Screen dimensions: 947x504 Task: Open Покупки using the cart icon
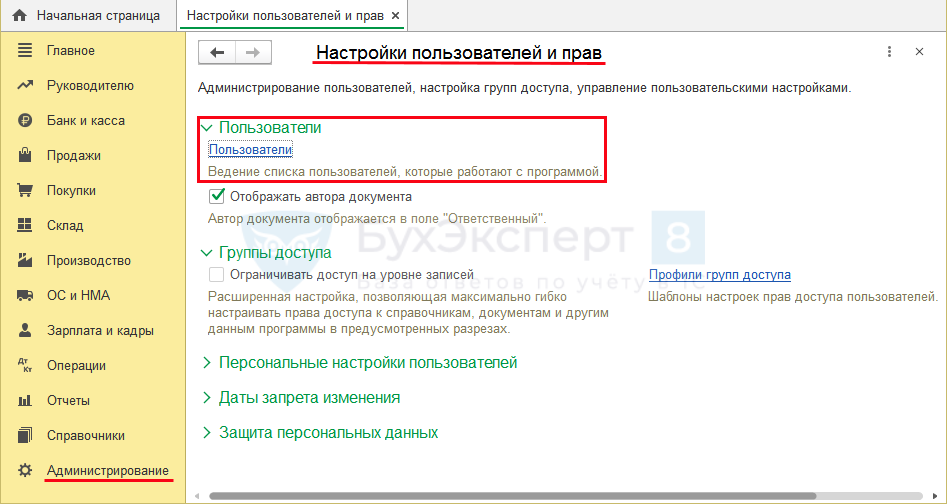click(x=25, y=191)
